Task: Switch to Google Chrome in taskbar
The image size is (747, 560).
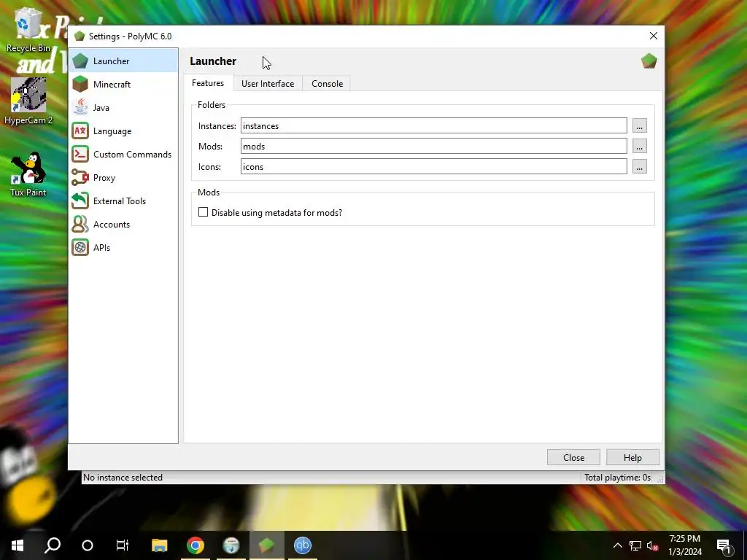Action: 196,545
